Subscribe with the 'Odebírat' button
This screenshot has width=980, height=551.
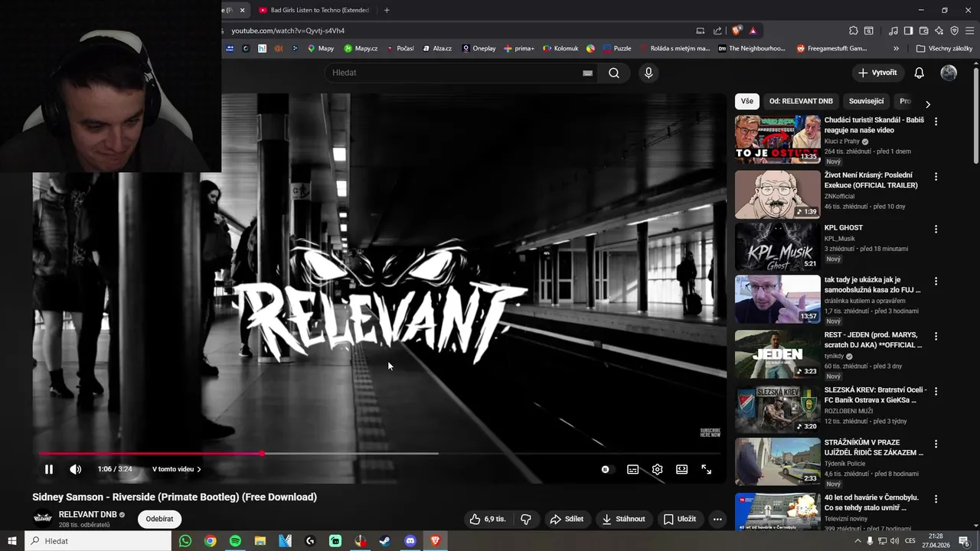159,519
